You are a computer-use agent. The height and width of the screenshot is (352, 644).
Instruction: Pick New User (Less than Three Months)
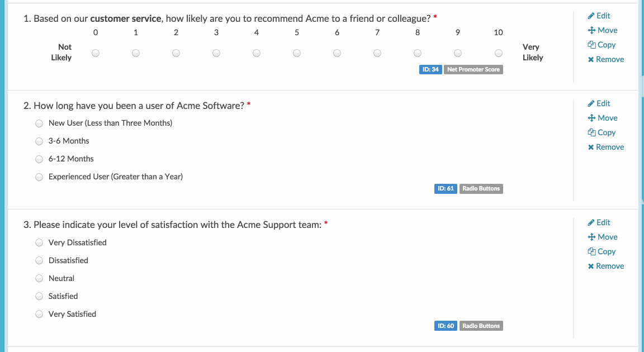(39, 123)
